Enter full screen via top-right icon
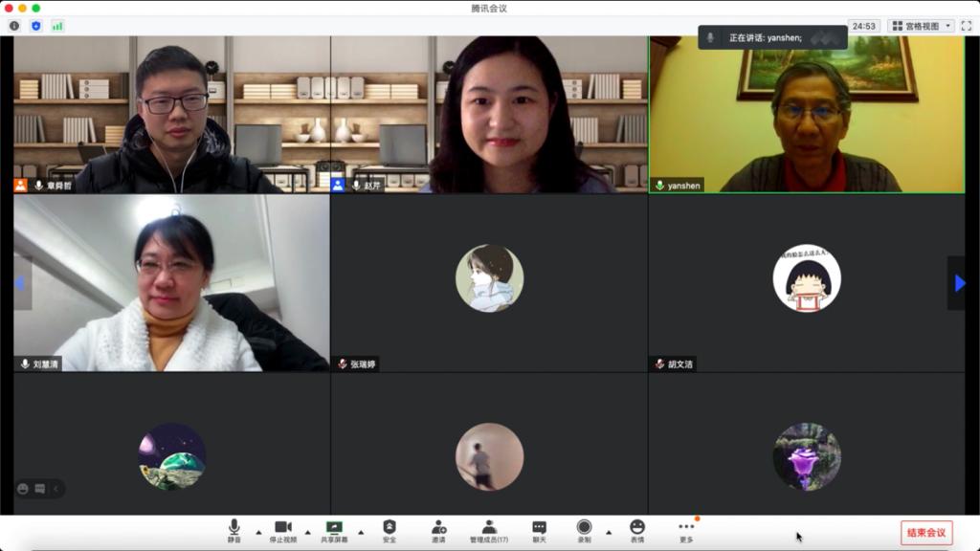Screen dimensions: 980x551 click(966, 26)
